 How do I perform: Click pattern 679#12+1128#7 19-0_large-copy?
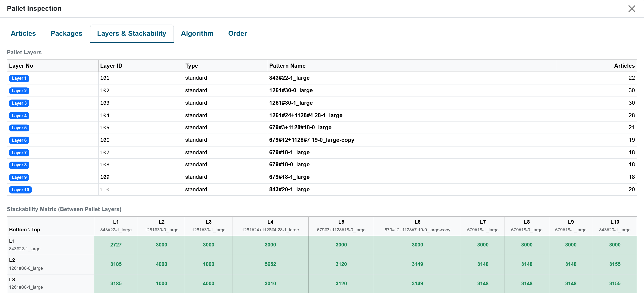(x=311, y=140)
